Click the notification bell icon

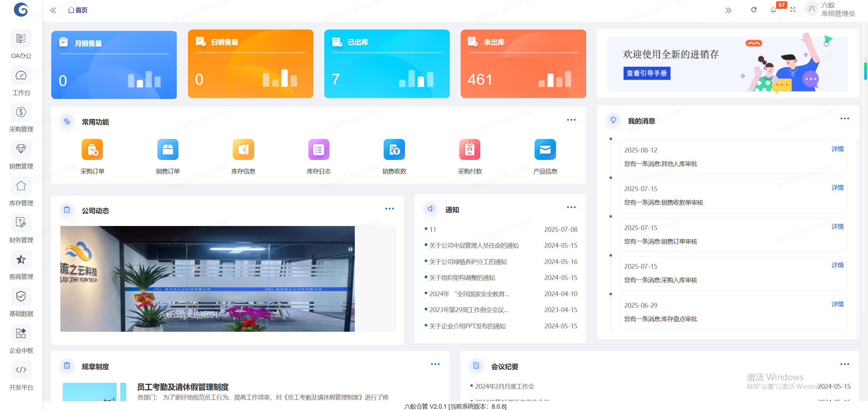tap(773, 10)
